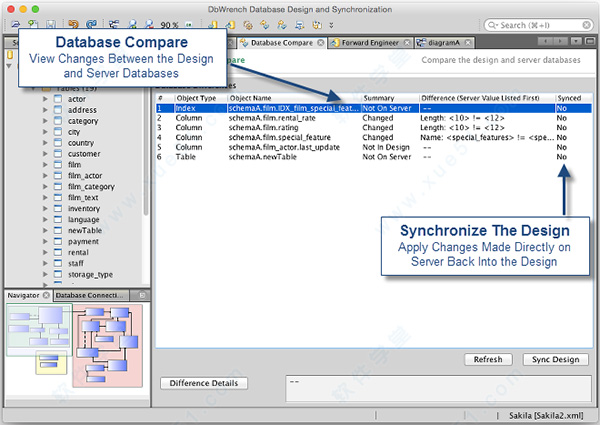Maximize the editor window with the corner icon

[590, 41]
